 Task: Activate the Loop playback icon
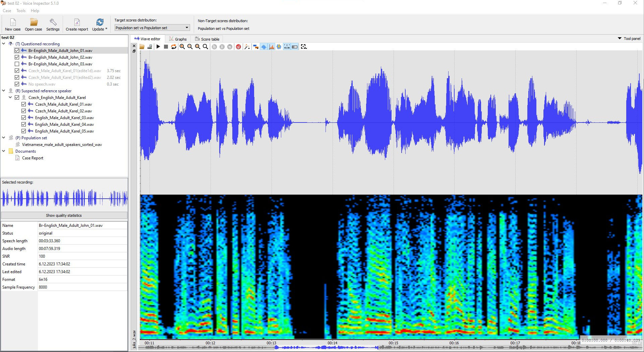(x=174, y=47)
